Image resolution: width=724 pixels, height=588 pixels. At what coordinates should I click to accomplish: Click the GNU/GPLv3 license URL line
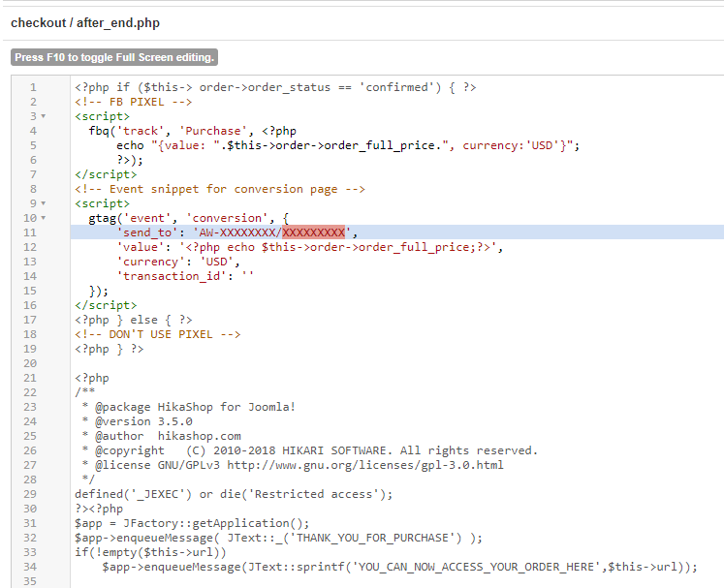(293, 465)
